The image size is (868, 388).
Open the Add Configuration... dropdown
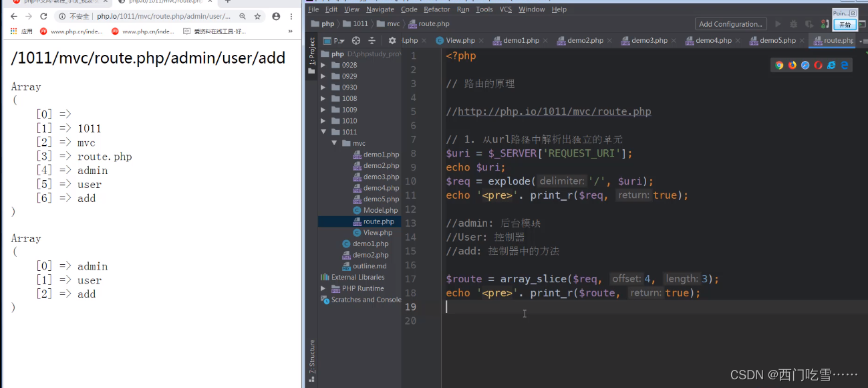coord(730,24)
